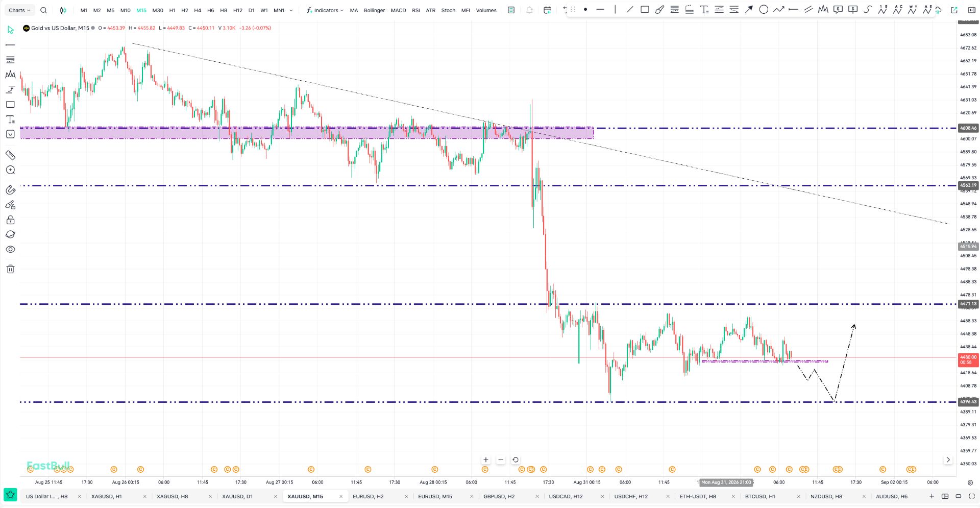Reset chart zoom with circular arrow

pos(516,460)
